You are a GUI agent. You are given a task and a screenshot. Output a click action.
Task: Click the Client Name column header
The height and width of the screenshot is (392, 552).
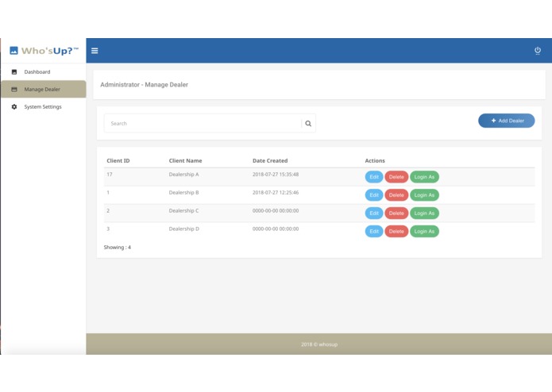coord(186,160)
